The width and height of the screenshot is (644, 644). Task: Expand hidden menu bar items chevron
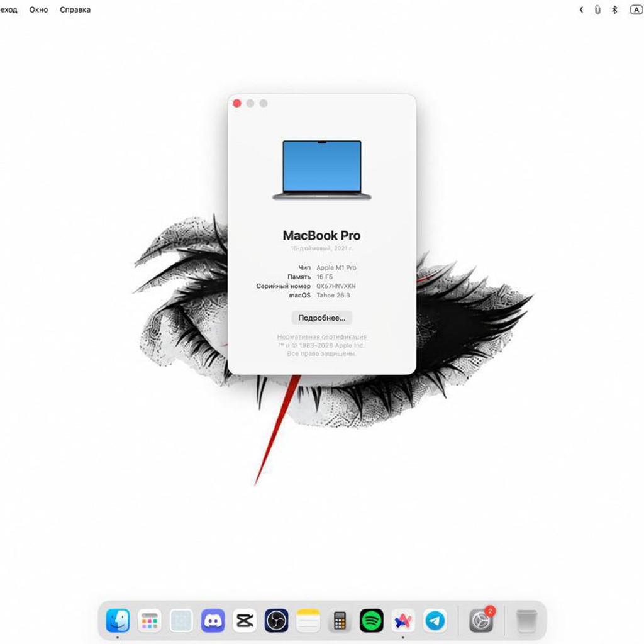[x=581, y=9]
